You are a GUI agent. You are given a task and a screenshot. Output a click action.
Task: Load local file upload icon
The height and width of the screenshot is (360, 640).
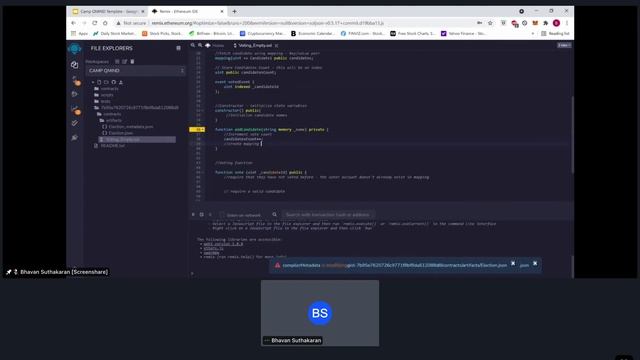point(121,82)
